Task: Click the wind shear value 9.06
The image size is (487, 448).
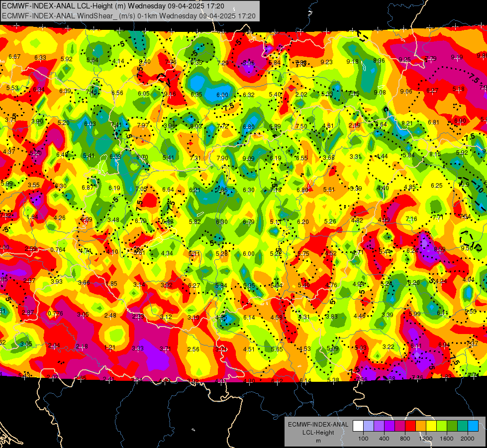Action: 406,92
